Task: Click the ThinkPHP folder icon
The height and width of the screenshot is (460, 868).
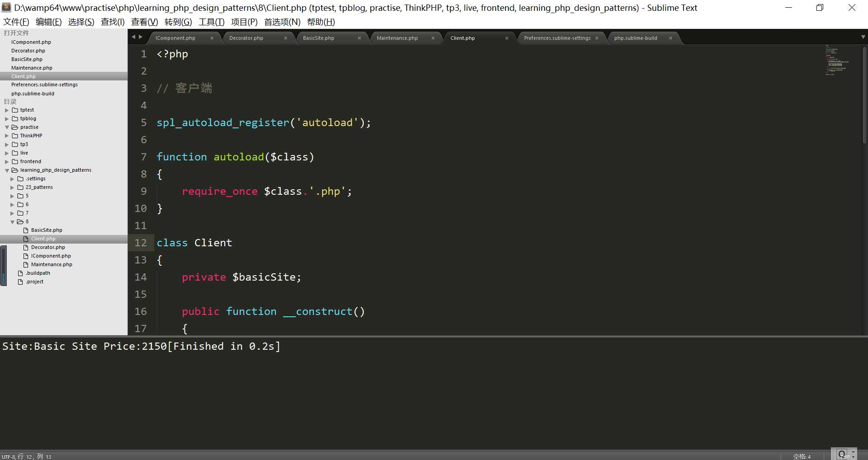Action: coord(15,136)
